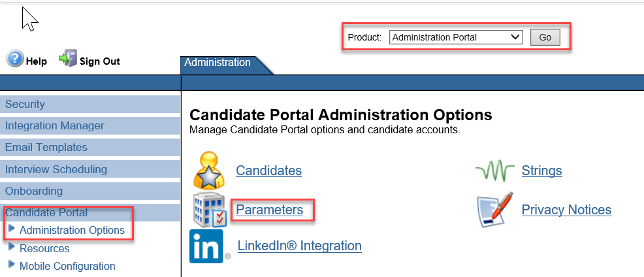This screenshot has height=277, width=644.
Task: Click the triangle beside Administration Options
Action: pyautogui.click(x=12, y=229)
